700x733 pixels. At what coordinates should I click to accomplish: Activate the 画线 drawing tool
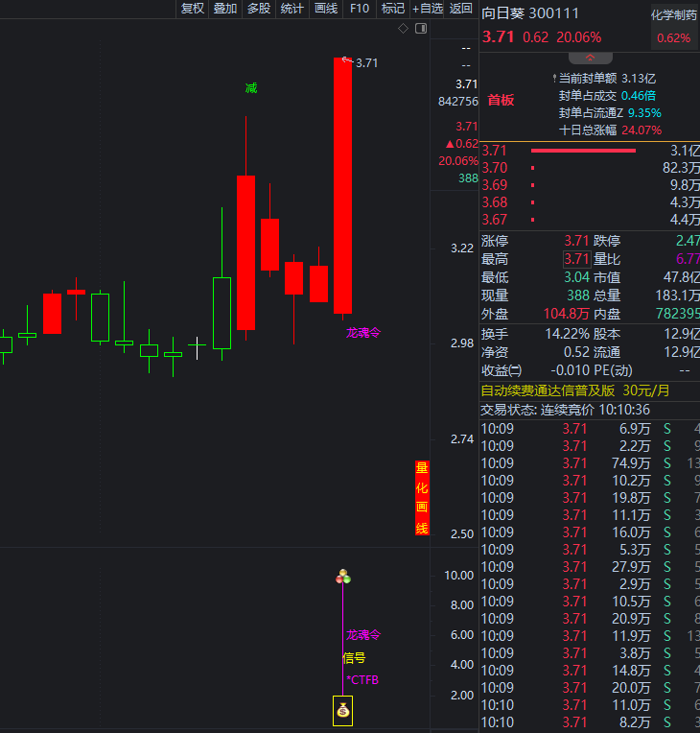(x=326, y=9)
